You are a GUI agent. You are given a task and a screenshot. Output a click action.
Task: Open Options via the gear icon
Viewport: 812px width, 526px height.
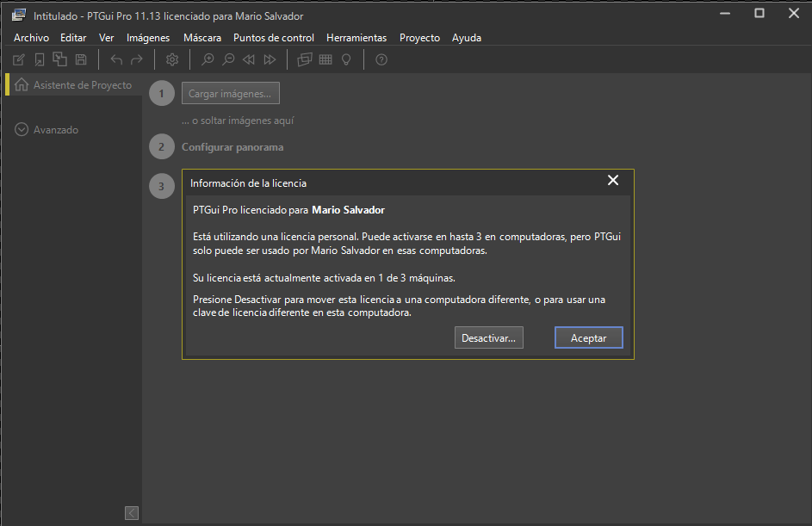pos(172,59)
